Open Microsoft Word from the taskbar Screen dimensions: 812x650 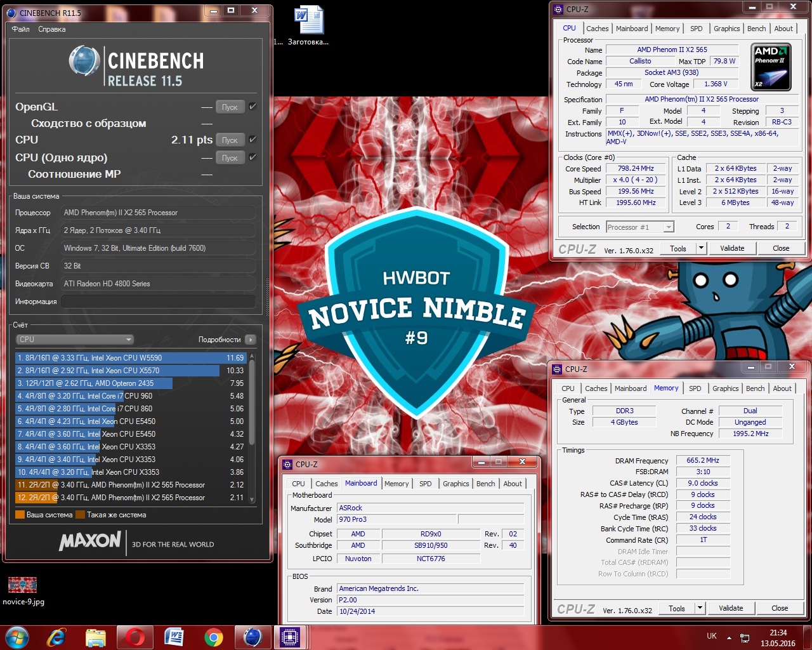[174, 637]
